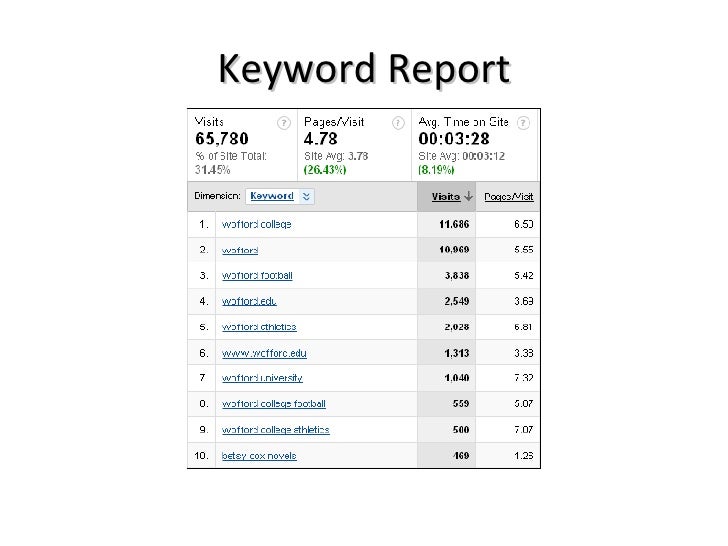Select the 31.45% site total value

(x=212, y=170)
